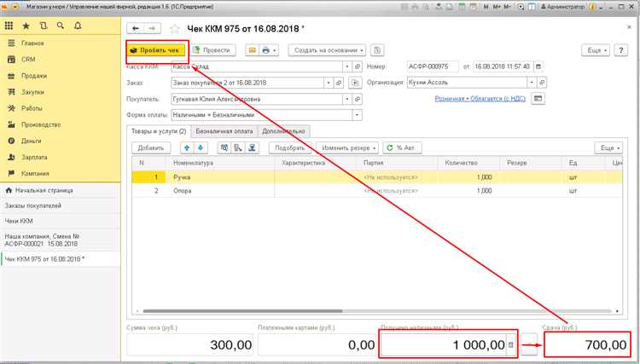Open the Заказ linked item button
The image size is (640, 364).
pyautogui.click(x=339, y=83)
